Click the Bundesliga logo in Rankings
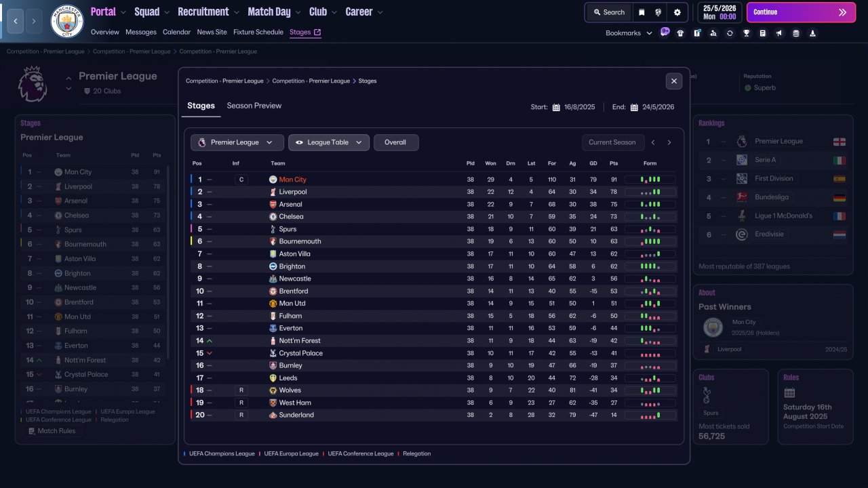The width and height of the screenshot is (868, 488). pos(742,197)
